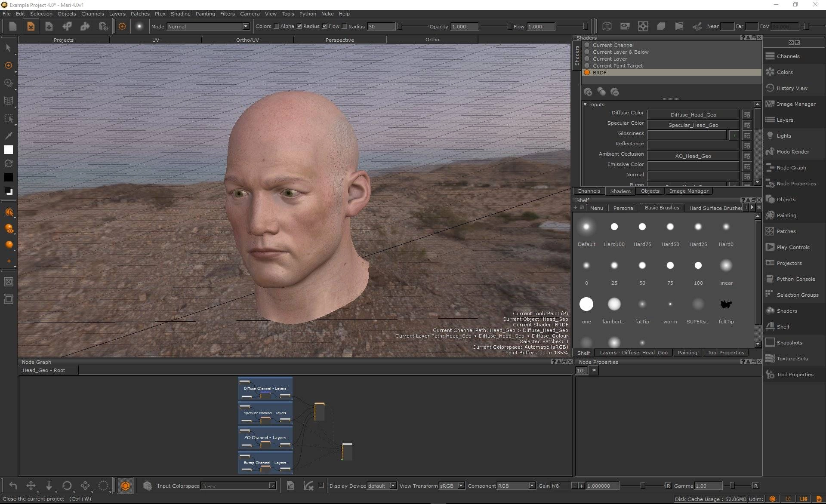Switch to the Objects palette tab

[650, 191]
